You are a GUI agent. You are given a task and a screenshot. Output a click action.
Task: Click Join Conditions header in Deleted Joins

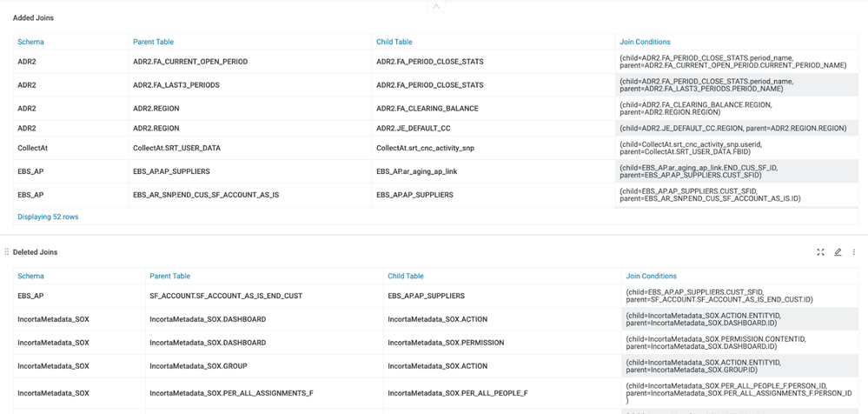(651, 276)
